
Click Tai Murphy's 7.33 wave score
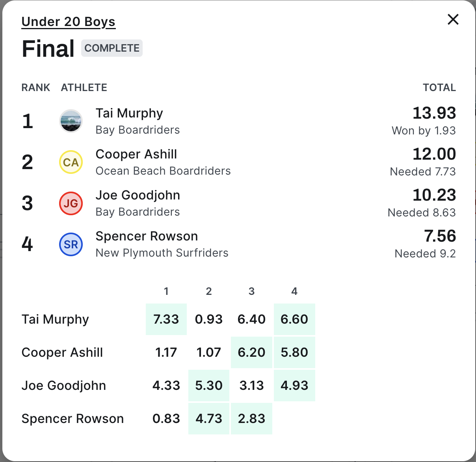[x=166, y=319]
